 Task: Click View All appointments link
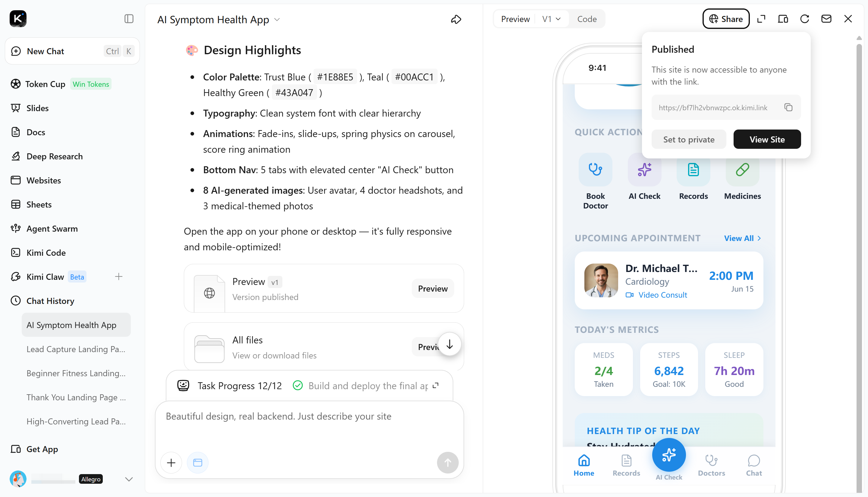[743, 238]
